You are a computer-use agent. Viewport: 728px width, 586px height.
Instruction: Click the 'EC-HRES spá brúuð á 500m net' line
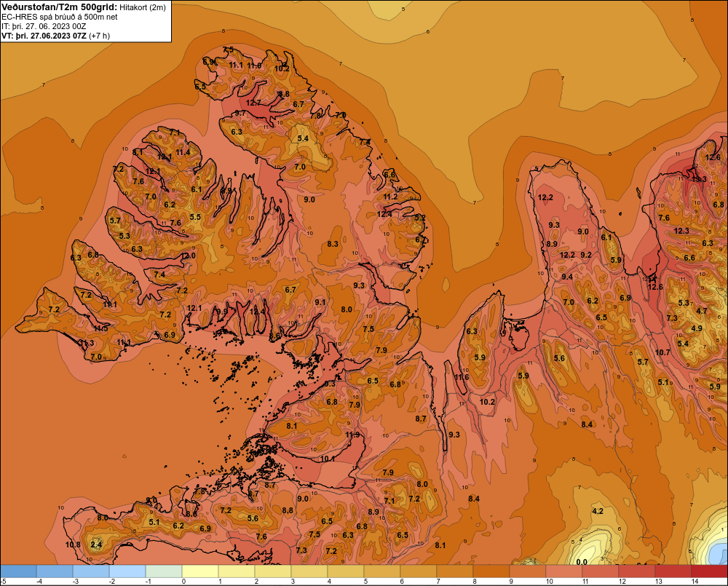tap(60, 17)
